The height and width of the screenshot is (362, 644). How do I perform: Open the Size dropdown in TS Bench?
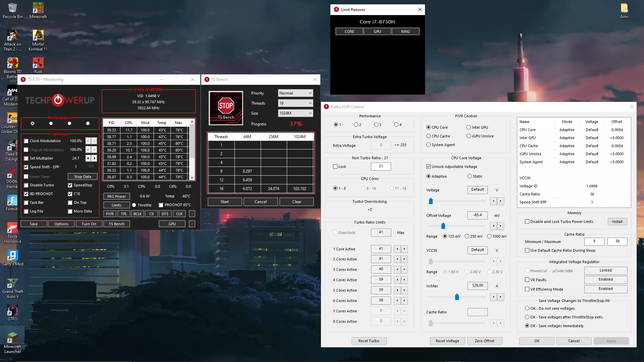point(296,113)
